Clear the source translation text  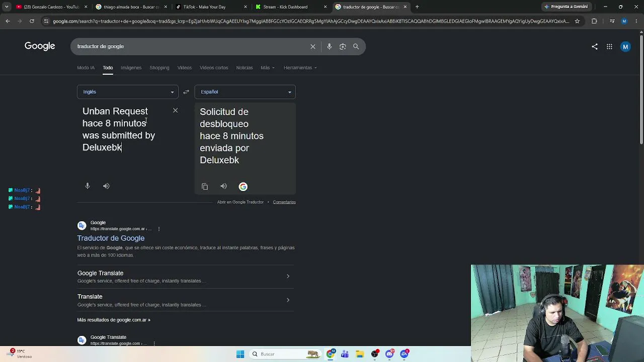point(175,110)
